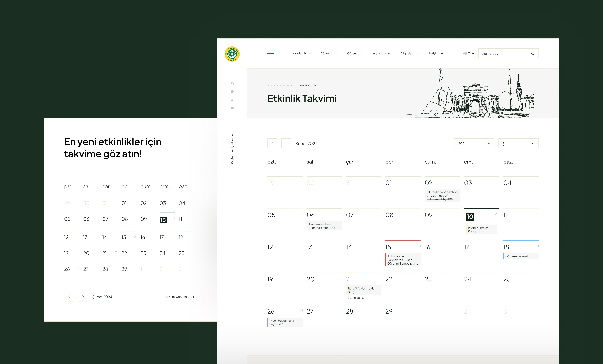Open the hamburger menu icon

tap(270, 53)
